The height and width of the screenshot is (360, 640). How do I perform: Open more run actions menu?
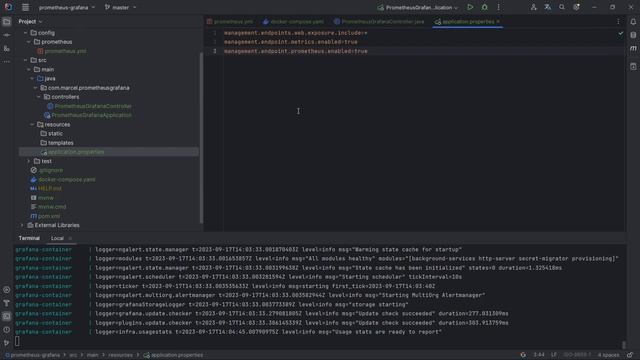(x=498, y=7)
